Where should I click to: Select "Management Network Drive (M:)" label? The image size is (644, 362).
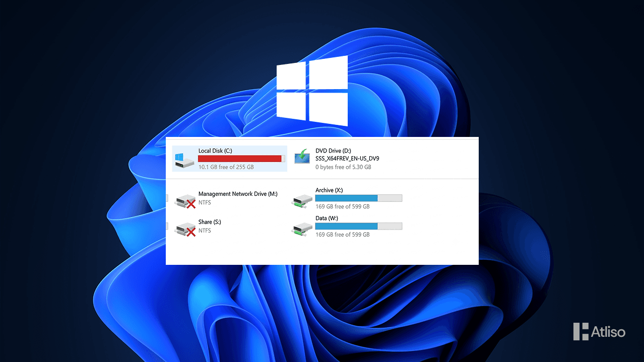coord(238,194)
